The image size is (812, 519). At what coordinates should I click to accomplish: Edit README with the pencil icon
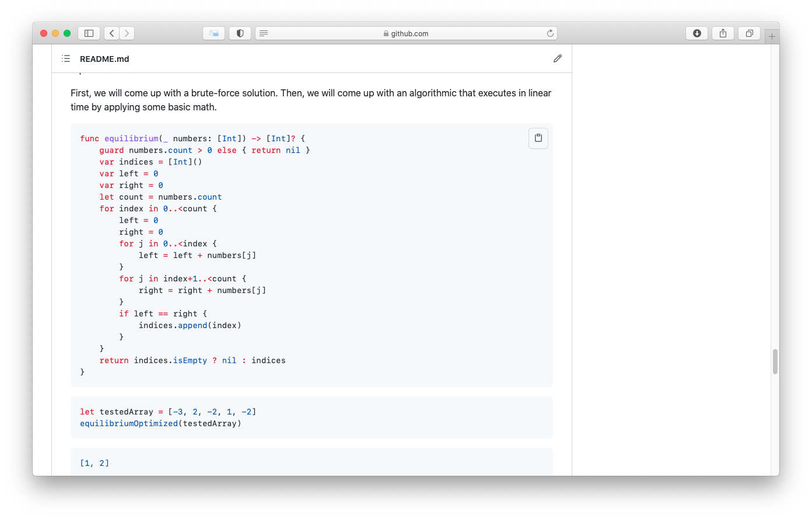pyautogui.click(x=558, y=58)
